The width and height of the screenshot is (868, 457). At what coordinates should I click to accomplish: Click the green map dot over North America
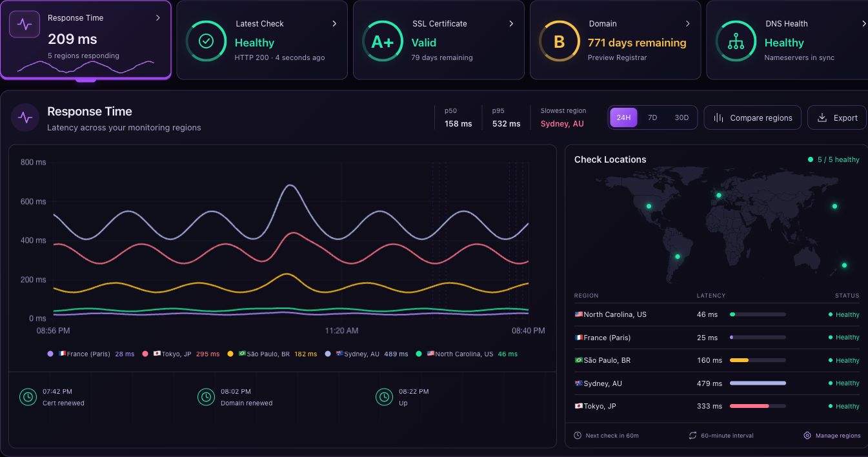(x=649, y=207)
